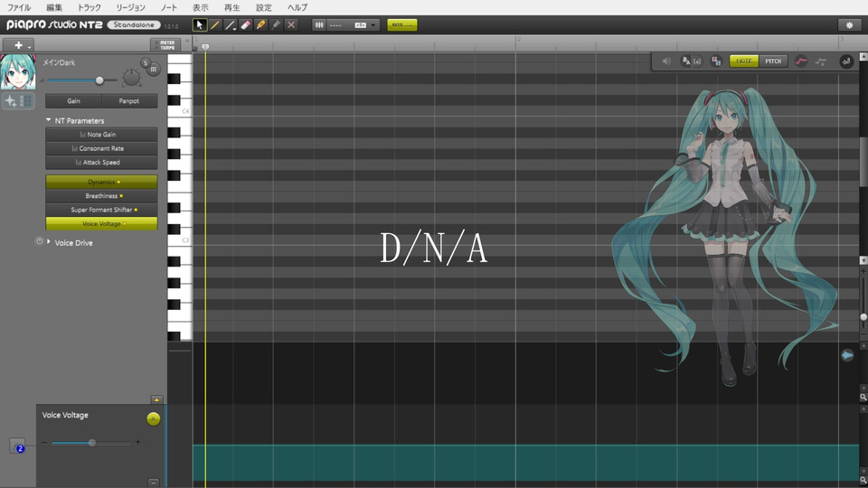
Task: Collapse the track panel double-chevron
Action: tap(187, 41)
